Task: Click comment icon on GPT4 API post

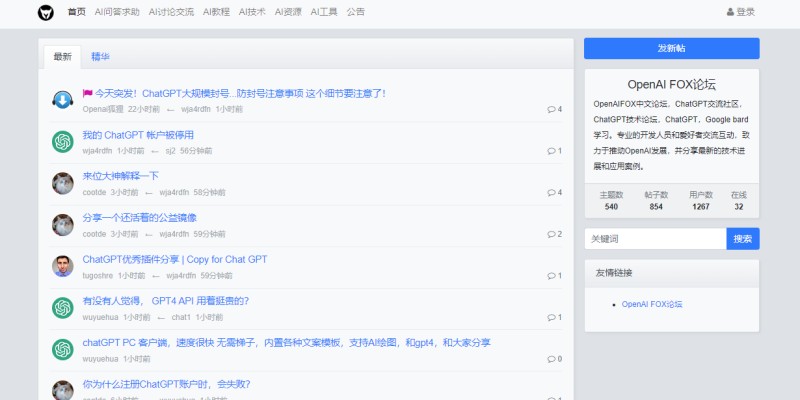Action: coord(551,317)
